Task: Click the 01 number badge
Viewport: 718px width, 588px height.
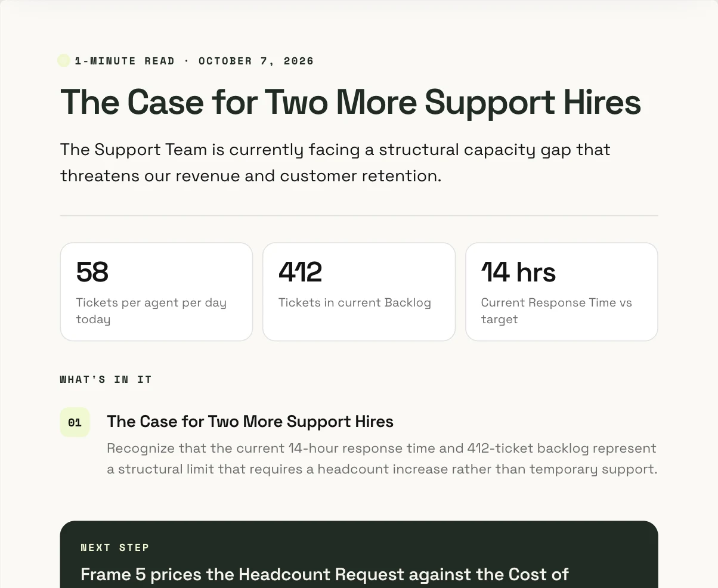Action: click(75, 422)
